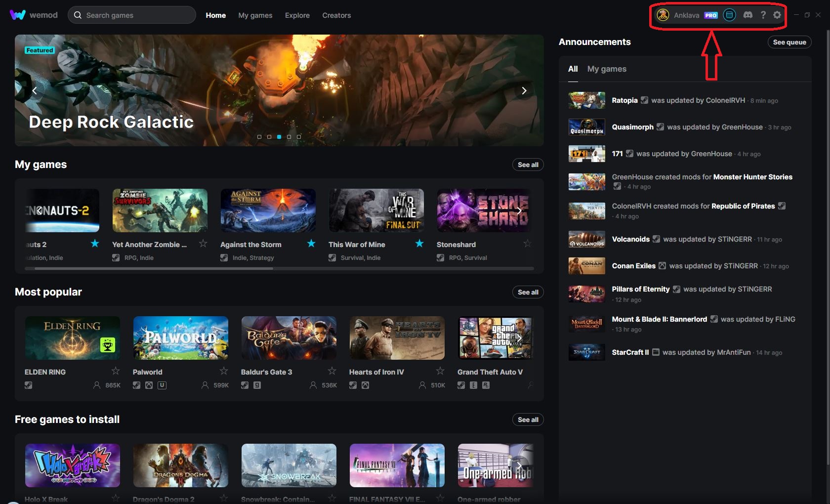830x504 pixels.
Task: Open Republic of Pirates announcement link
Action: point(743,206)
